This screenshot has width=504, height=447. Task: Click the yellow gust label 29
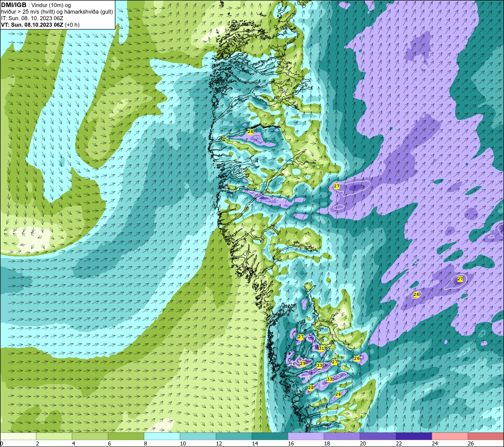[303, 363]
